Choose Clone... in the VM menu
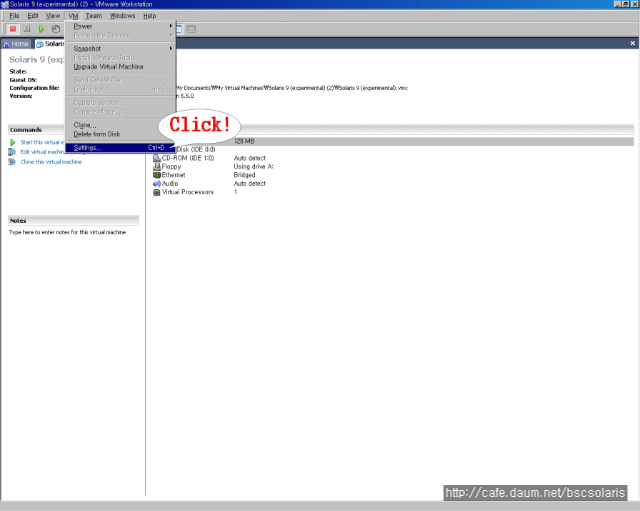The width and height of the screenshot is (640, 511). click(x=120, y=125)
